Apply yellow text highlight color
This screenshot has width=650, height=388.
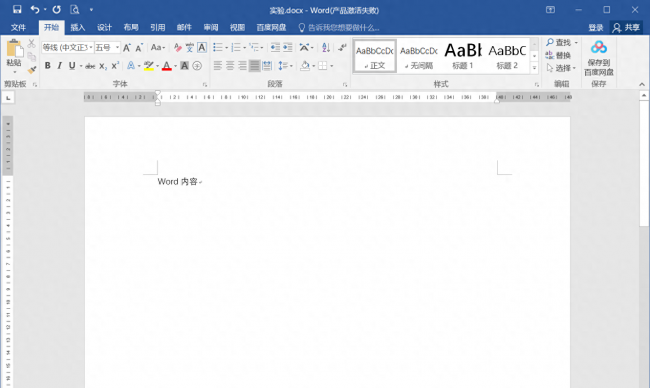[149, 65]
